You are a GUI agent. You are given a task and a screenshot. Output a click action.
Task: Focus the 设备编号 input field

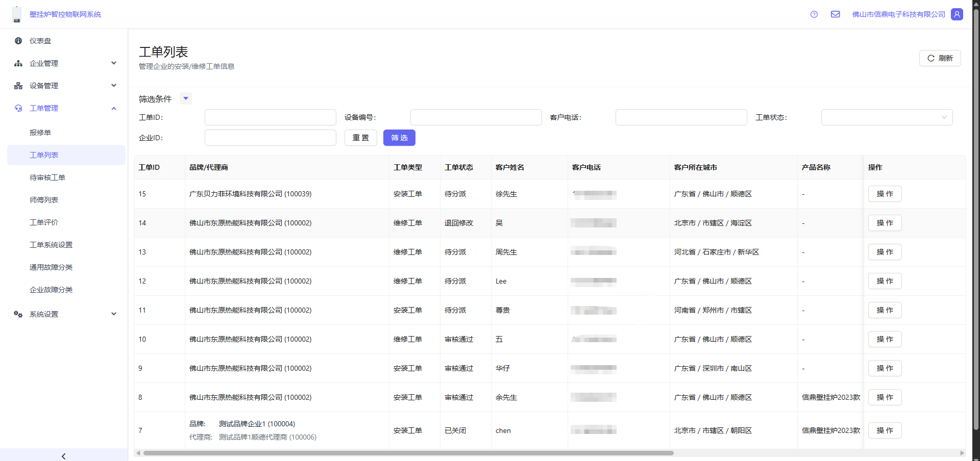476,117
